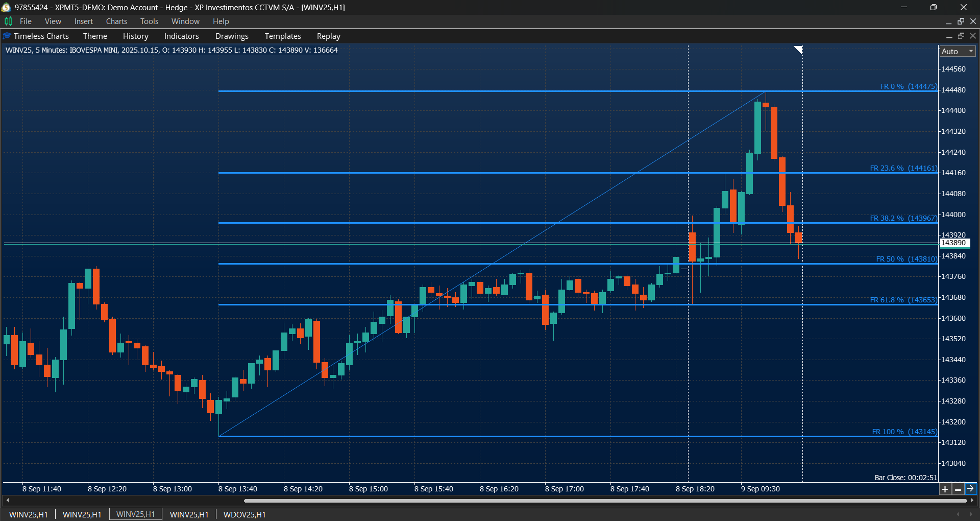Click the left arrow of the horizontal scrollbar
This screenshot has width=980, height=521.
7,501
